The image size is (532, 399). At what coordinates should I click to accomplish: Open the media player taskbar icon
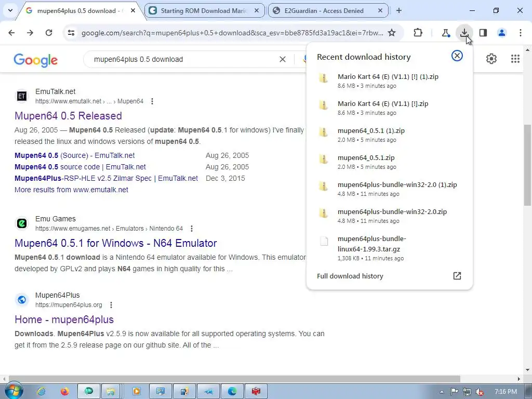pos(137,392)
